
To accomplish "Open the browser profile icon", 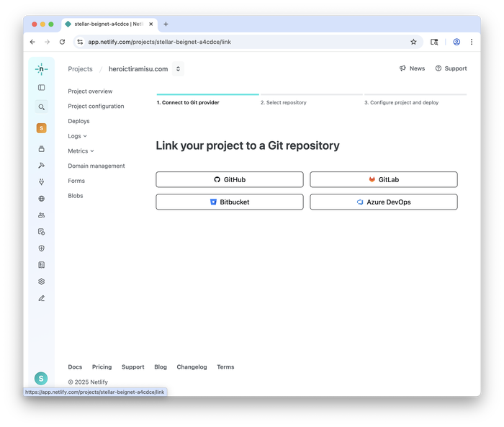I will point(456,42).
